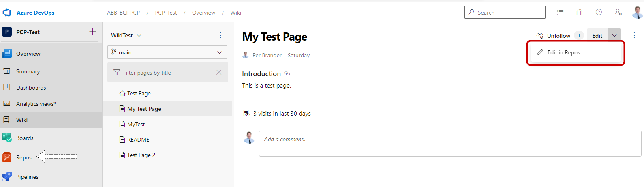Open the User settings icon

click(618, 12)
